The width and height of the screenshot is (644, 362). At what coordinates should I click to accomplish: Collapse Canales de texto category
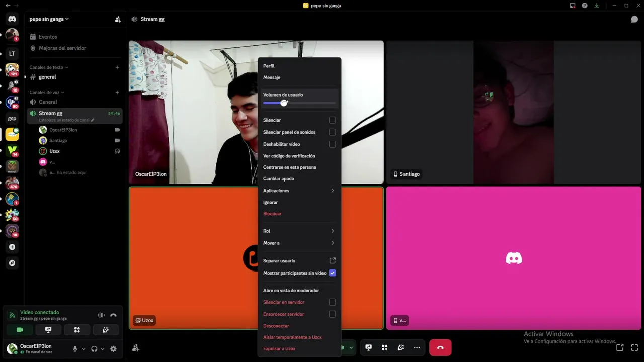pyautogui.click(x=48, y=67)
